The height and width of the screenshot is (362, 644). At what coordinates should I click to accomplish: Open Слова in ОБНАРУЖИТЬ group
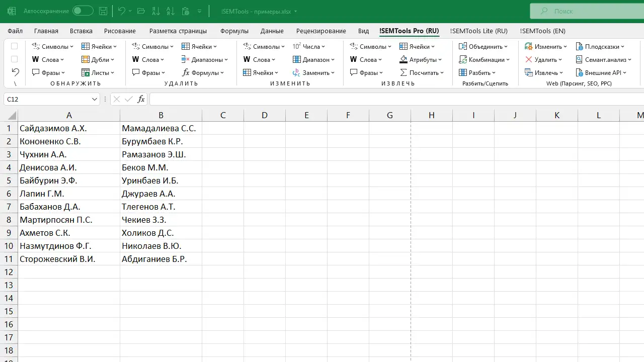[48, 59]
